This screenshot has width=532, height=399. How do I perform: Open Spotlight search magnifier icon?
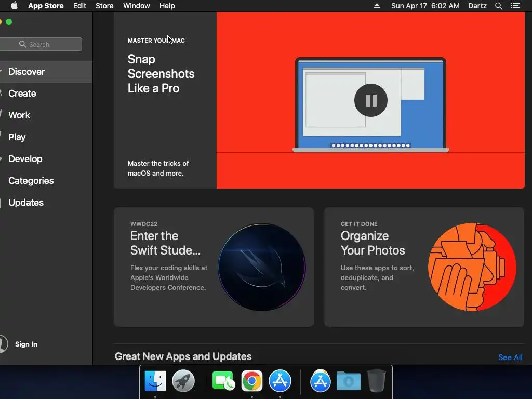498,6
